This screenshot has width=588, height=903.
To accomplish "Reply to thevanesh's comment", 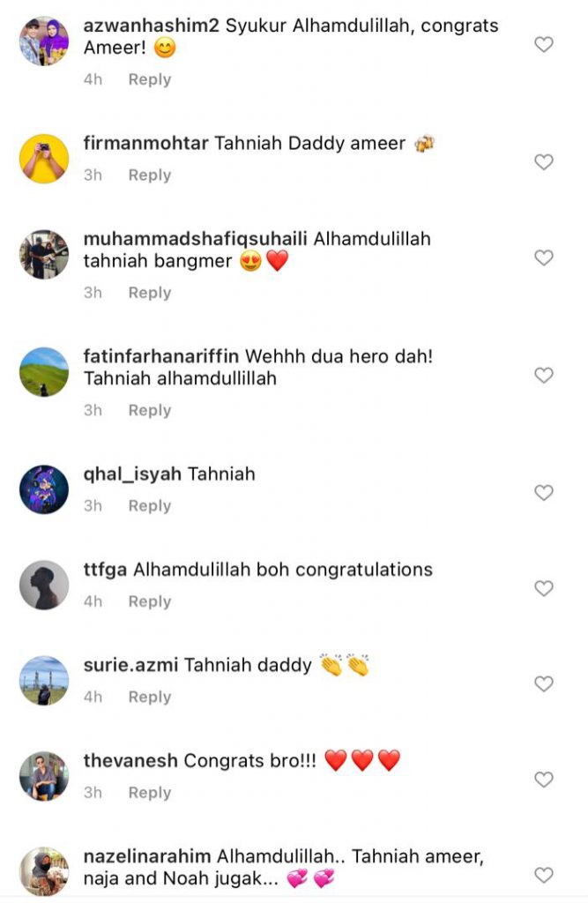I will tap(150, 793).
